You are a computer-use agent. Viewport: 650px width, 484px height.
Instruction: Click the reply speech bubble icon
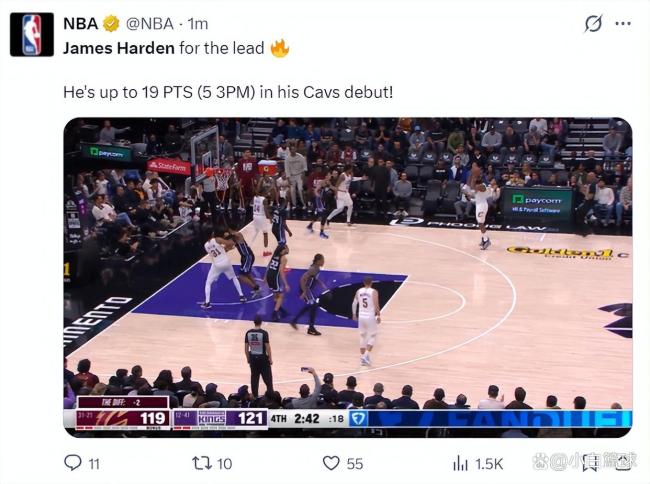[72, 463]
